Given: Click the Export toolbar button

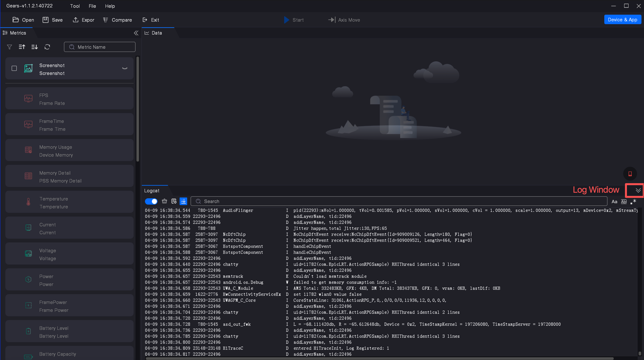Looking at the screenshot, I should (83, 20).
